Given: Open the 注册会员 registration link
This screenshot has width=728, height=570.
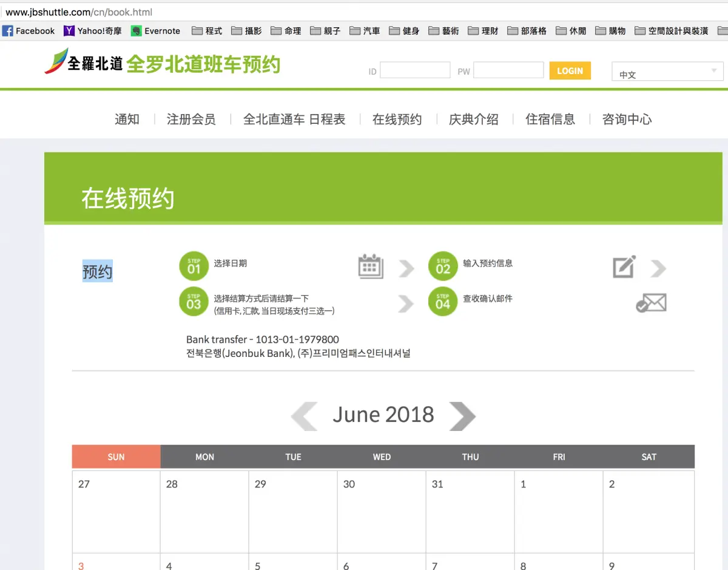Looking at the screenshot, I should pyautogui.click(x=191, y=120).
